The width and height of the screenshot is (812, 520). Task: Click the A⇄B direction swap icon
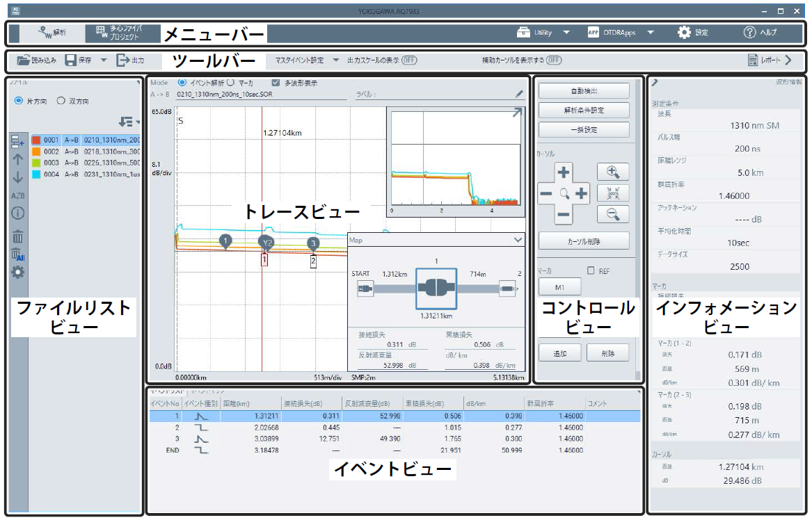click(x=18, y=196)
